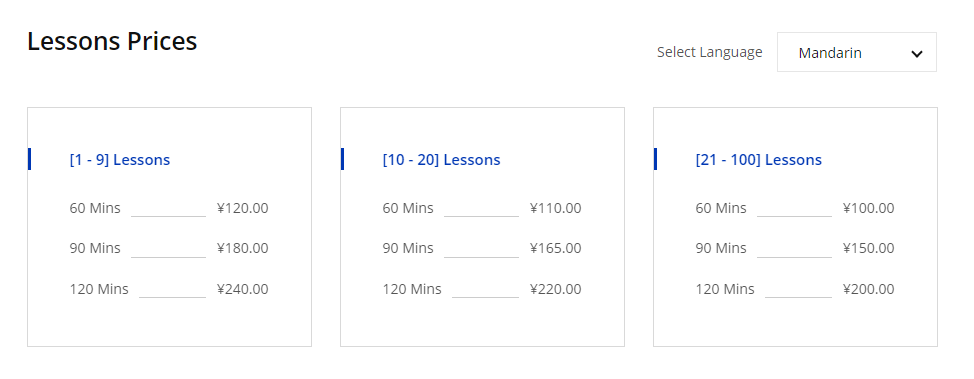
Task: Click the Lessons Prices heading
Action: click(x=112, y=42)
